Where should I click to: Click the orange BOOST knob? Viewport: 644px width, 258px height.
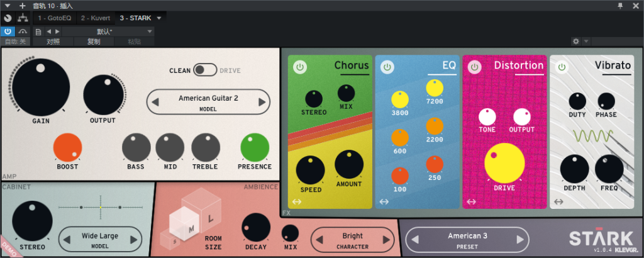click(x=68, y=147)
